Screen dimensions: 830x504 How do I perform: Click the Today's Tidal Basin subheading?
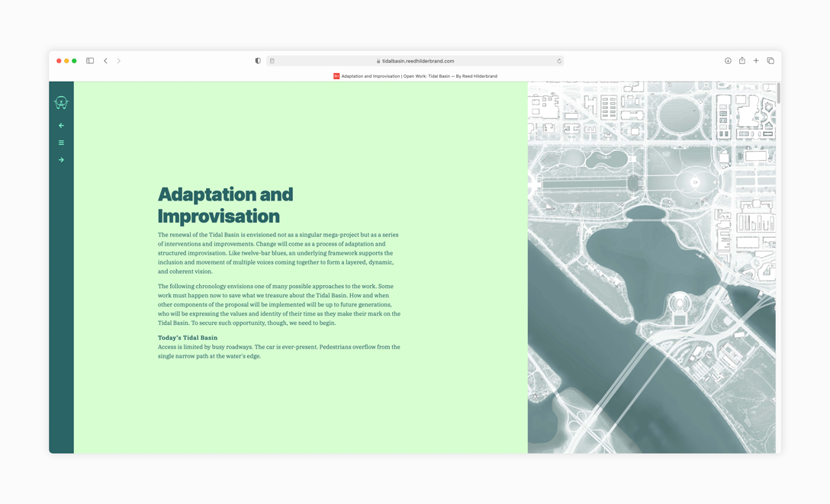(x=188, y=338)
